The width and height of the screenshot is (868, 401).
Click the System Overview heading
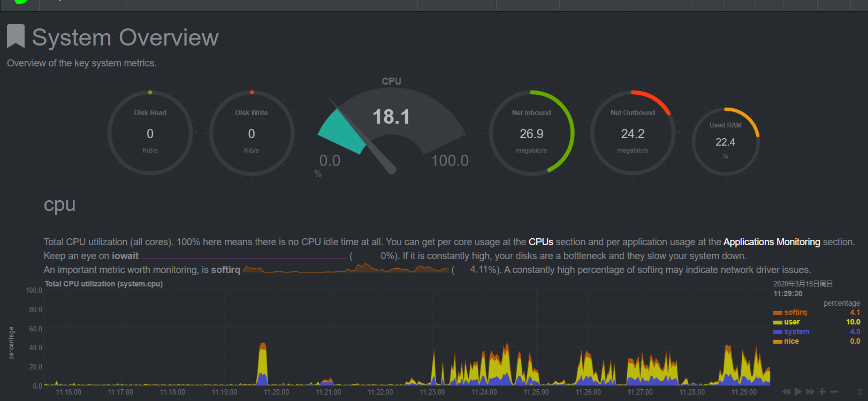point(125,37)
